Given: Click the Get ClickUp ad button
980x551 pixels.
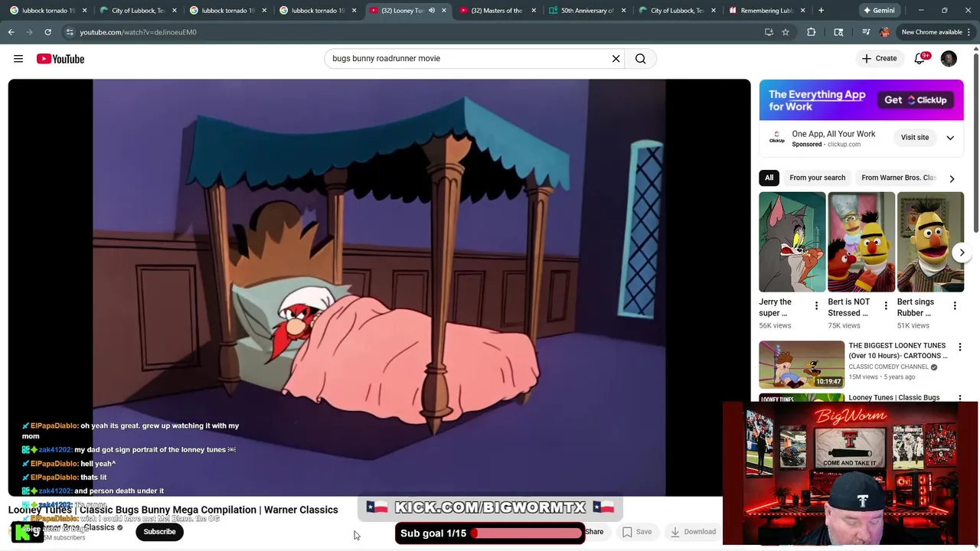Looking at the screenshot, I should pos(916,100).
